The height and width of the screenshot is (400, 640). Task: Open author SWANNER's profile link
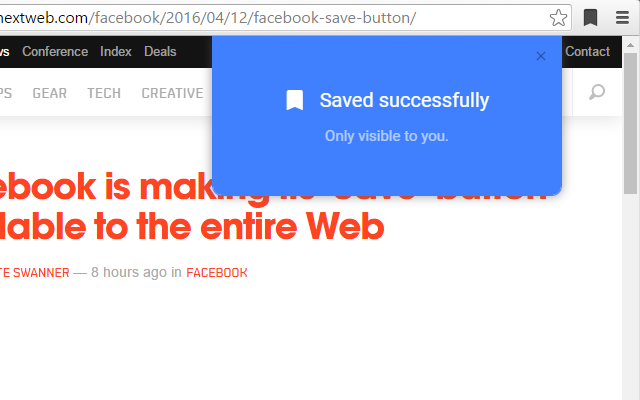(x=35, y=273)
